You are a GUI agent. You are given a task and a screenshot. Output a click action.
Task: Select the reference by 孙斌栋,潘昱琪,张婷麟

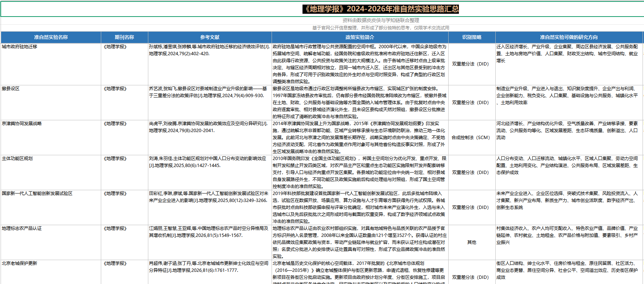(x=210, y=64)
